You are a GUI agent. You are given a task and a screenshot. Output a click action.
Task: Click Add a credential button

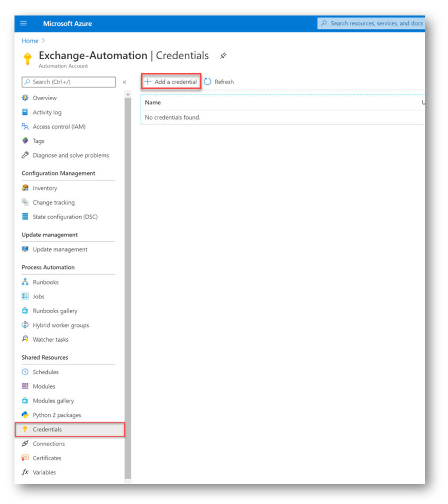point(171,82)
